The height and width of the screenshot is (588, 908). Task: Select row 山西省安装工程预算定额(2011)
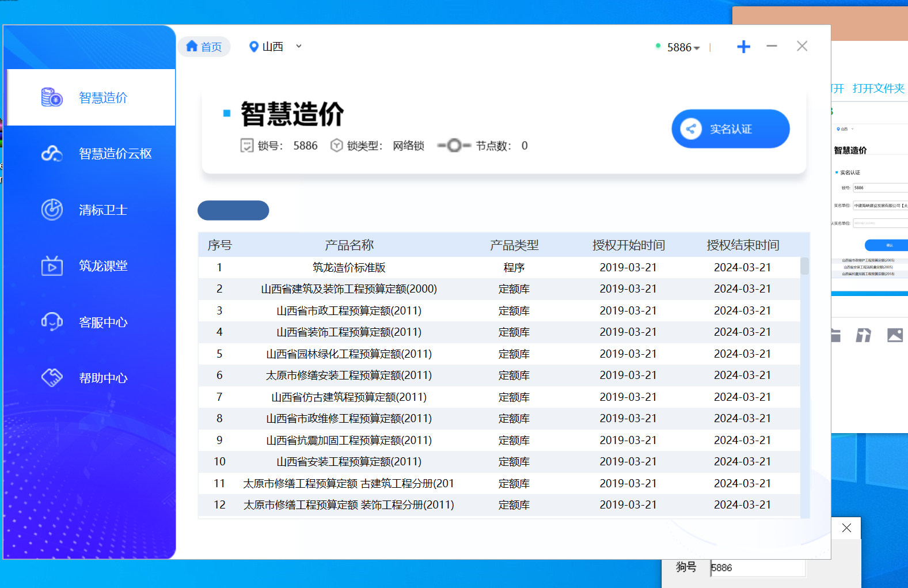(x=499, y=462)
